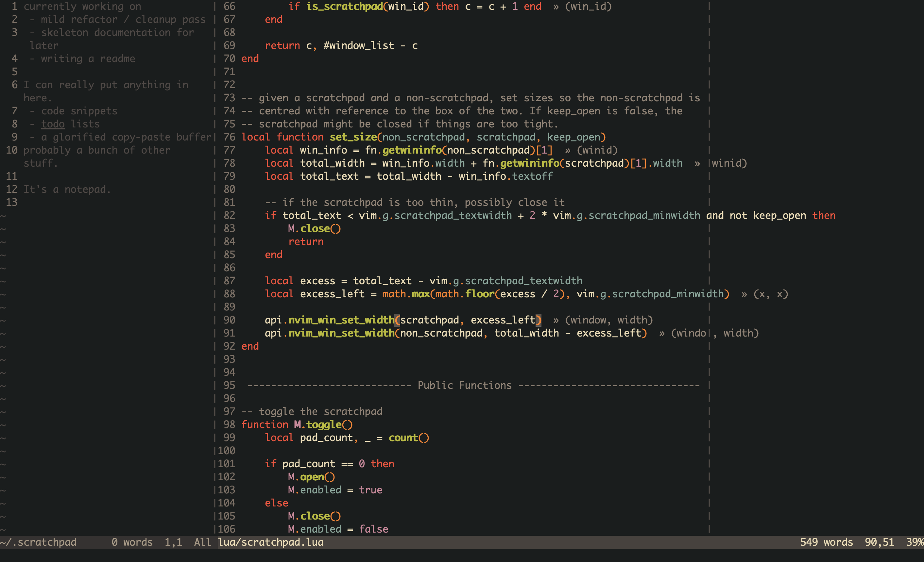This screenshot has width=924, height=562.
Task: Click M.enabled = true on line 103
Action: click(335, 490)
